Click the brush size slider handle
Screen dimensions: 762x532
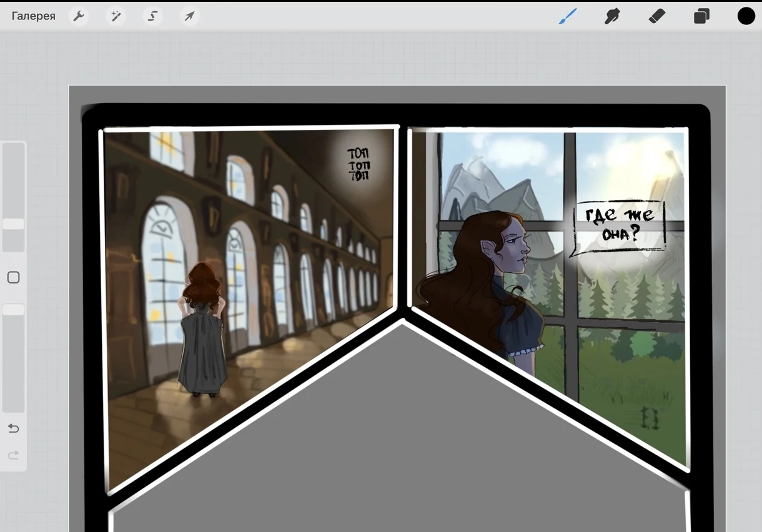13,224
